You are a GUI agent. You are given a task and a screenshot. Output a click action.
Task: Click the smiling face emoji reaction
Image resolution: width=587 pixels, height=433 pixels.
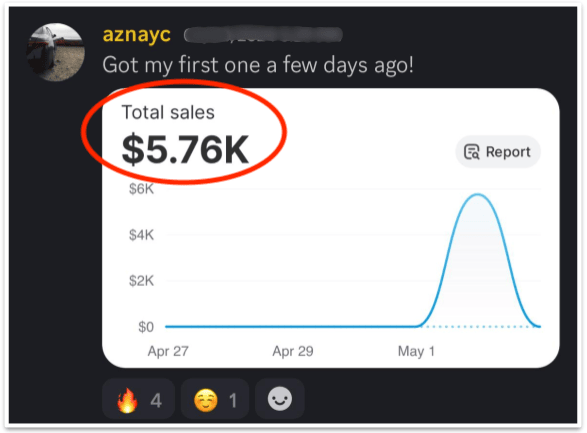pyautogui.click(x=215, y=400)
